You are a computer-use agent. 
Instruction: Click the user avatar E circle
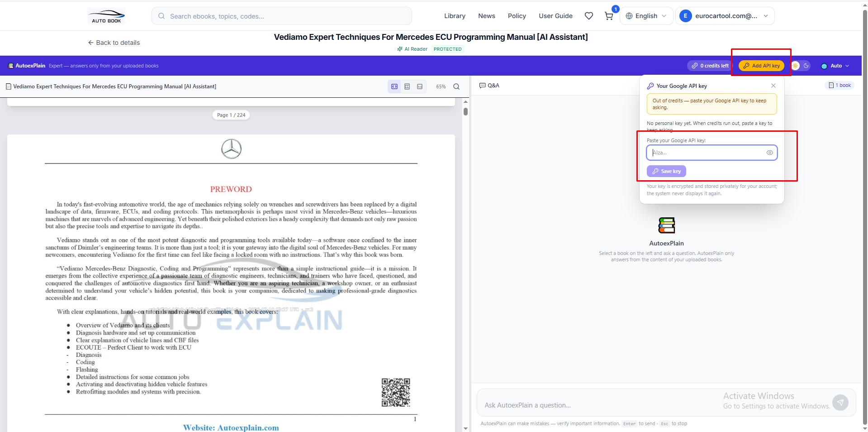[x=685, y=16]
